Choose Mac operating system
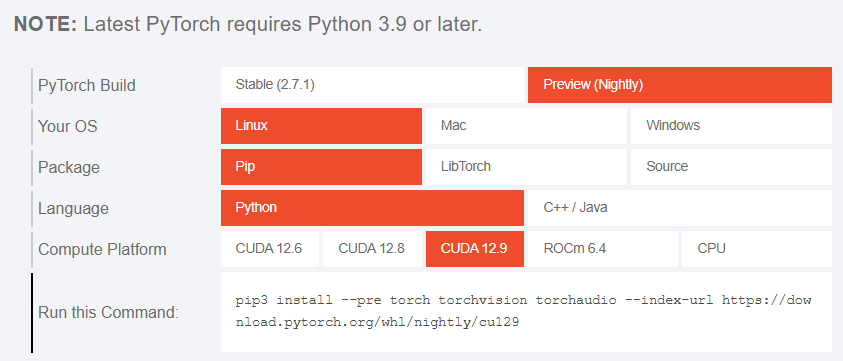This screenshot has height=361, width=843. click(x=526, y=126)
